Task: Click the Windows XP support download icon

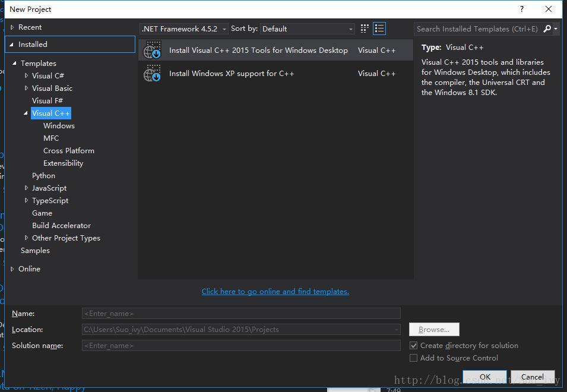Action: [x=152, y=74]
